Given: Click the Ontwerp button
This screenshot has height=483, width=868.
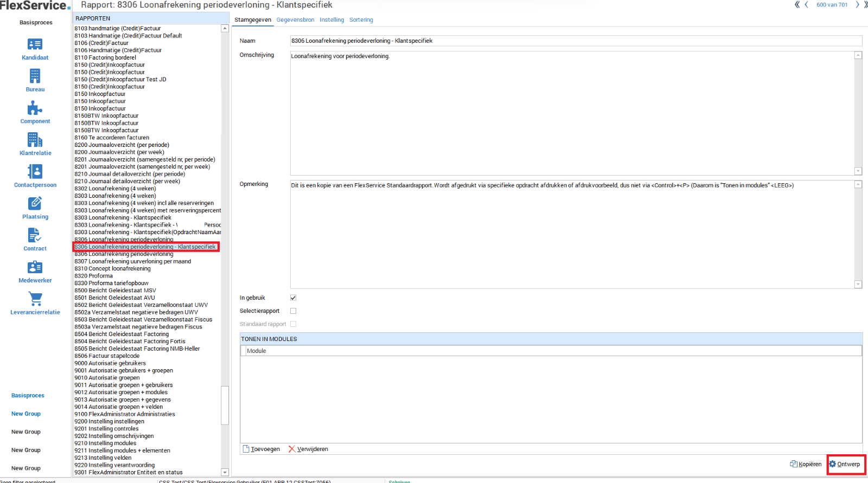Looking at the screenshot, I should tap(845, 464).
